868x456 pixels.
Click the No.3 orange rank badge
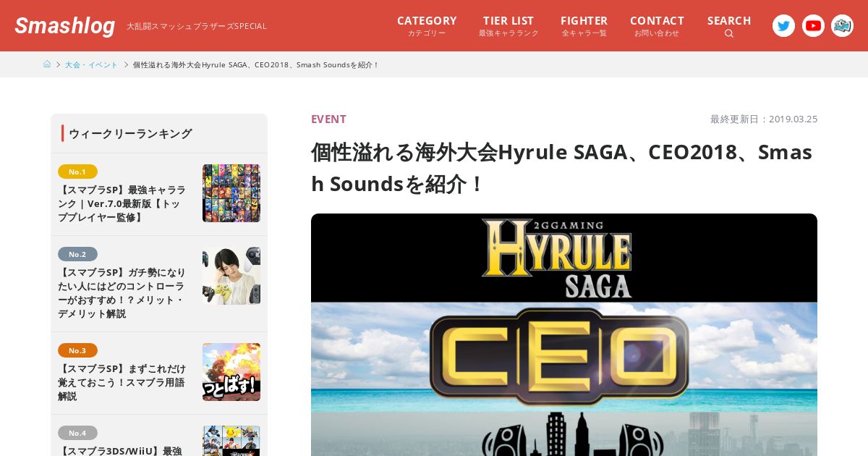77,350
